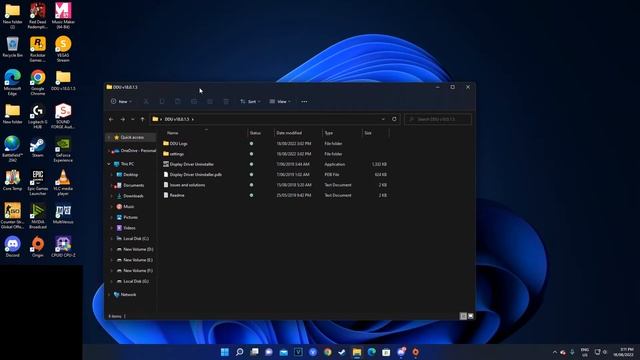Open the See more ellipsis menu
This screenshot has width=640, height=360.
click(x=304, y=102)
